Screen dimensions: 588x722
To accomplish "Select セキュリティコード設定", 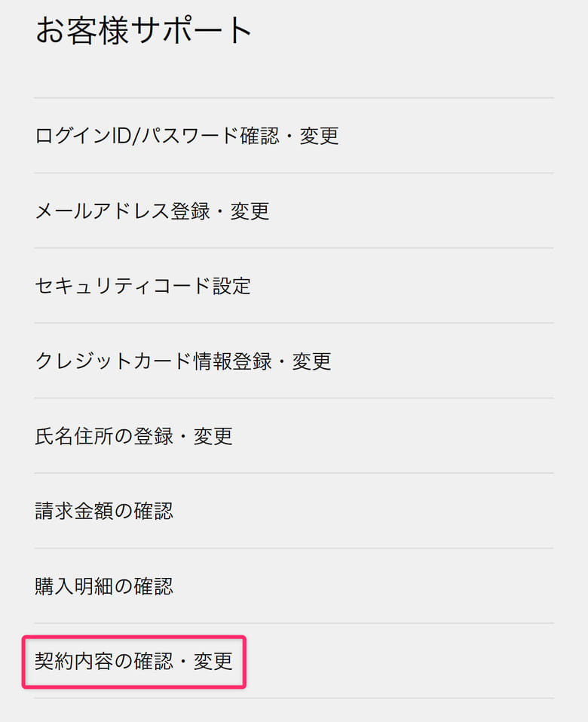I will [x=142, y=286].
